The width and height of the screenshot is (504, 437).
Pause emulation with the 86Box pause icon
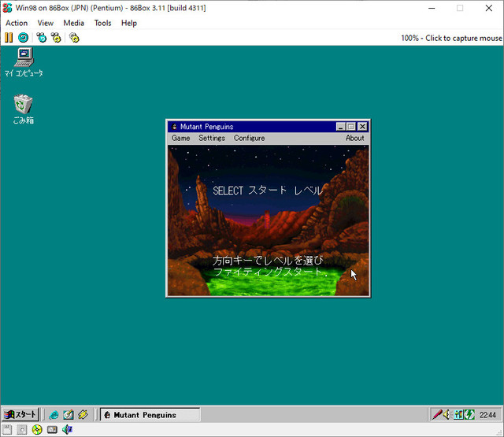pos(9,38)
